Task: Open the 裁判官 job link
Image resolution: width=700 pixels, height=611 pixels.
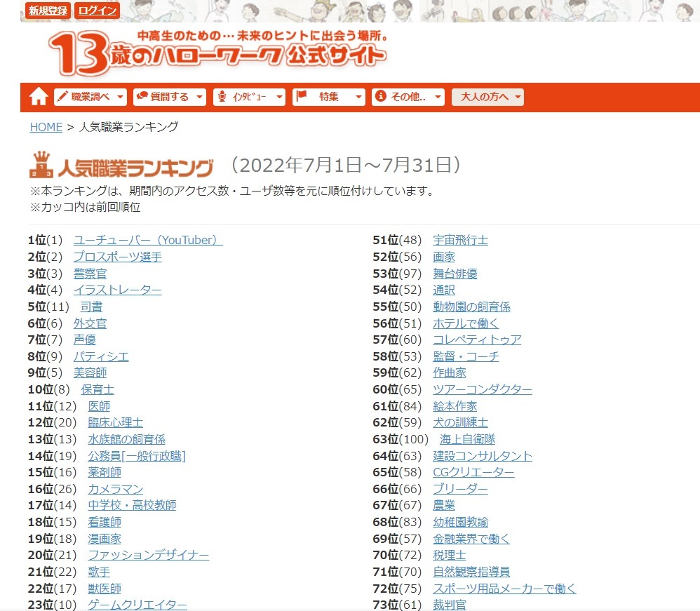Action: [450, 605]
